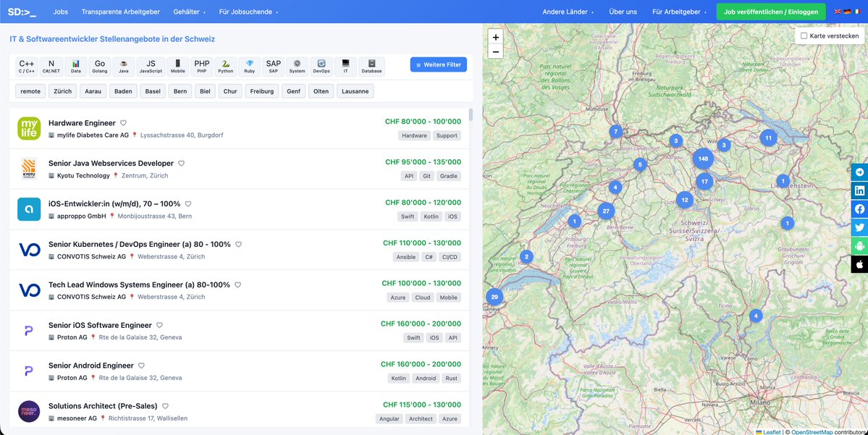Select the Java category icon
This screenshot has width=868, height=435.
[124, 67]
